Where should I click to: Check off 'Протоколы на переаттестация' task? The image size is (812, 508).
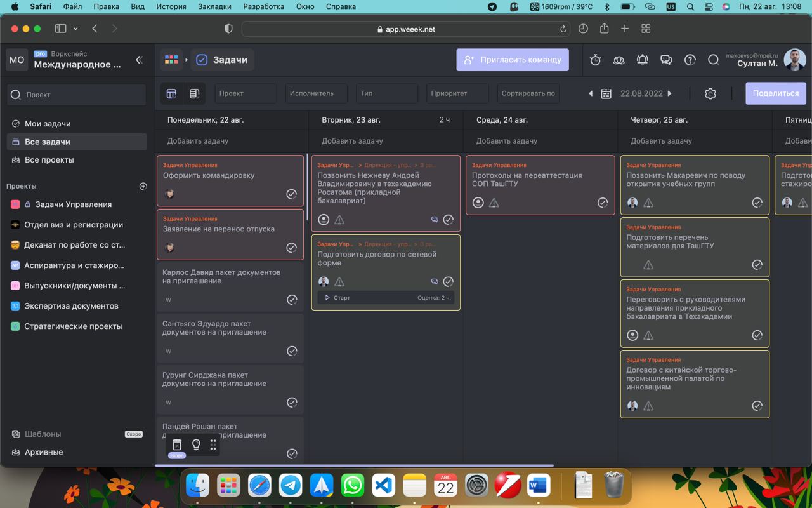coord(603,203)
